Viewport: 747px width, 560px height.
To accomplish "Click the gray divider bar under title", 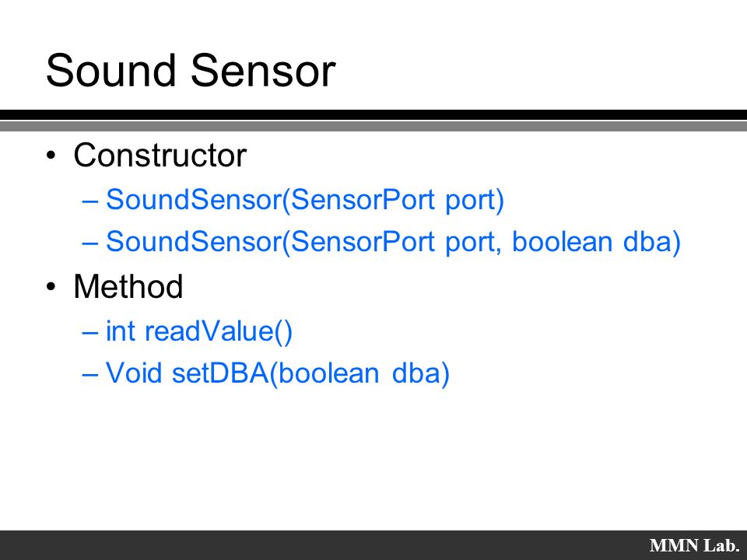I will tap(373, 126).
